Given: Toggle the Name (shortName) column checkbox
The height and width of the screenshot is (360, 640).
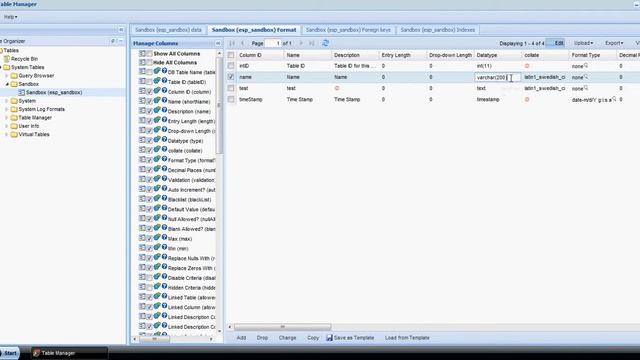Looking at the screenshot, I should [x=149, y=101].
